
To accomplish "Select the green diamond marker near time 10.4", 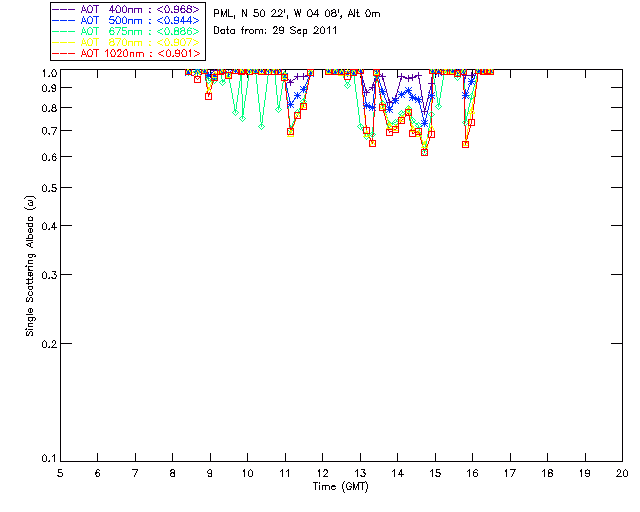I will [x=262, y=127].
